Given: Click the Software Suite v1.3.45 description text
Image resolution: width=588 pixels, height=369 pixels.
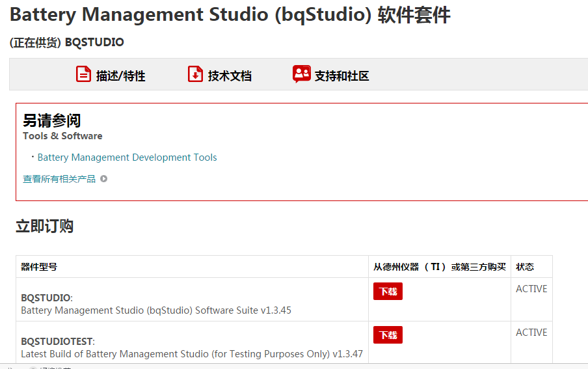Looking at the screenshot, I should (x=156, y=310).
